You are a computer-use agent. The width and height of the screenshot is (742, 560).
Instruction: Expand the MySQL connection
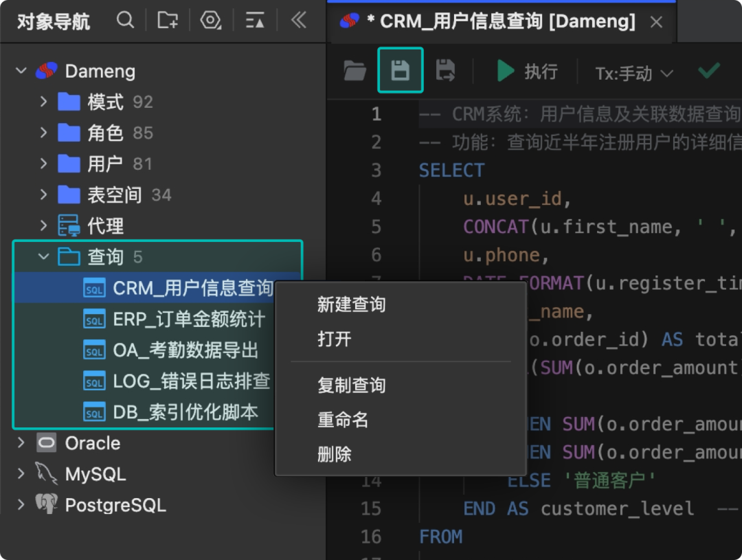(x=21, y=474)
